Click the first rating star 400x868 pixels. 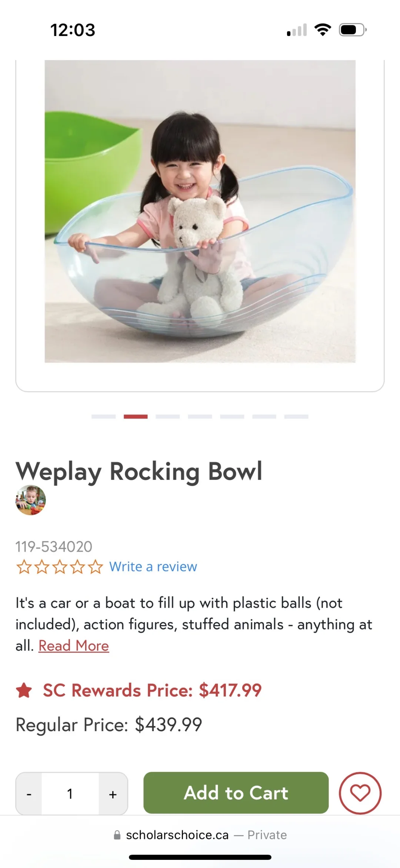tap(24, 567)
